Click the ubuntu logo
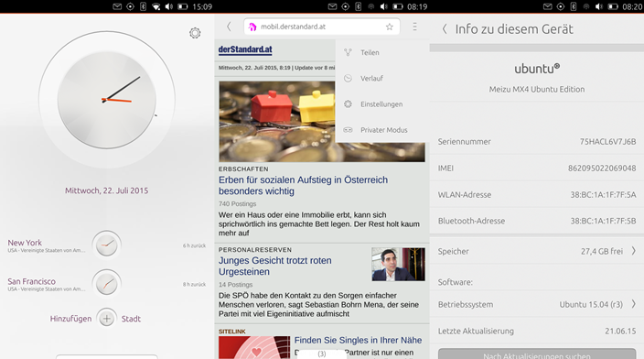 click(x=537, y=69)
